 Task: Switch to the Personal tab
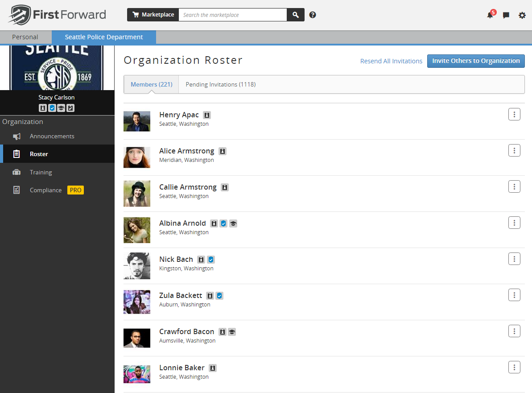click(25, 37)
